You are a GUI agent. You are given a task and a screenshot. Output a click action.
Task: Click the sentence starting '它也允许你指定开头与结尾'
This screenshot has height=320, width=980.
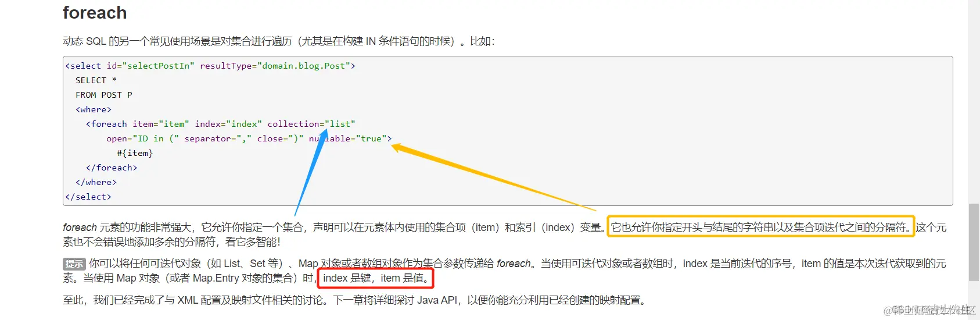coord(761,227)
